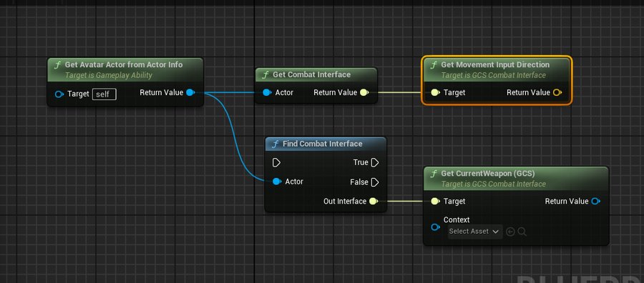Select the Get CurrentWeapon (GCS) node title
The width and height of the screenshot is (644, 283).
pos(488,174)
